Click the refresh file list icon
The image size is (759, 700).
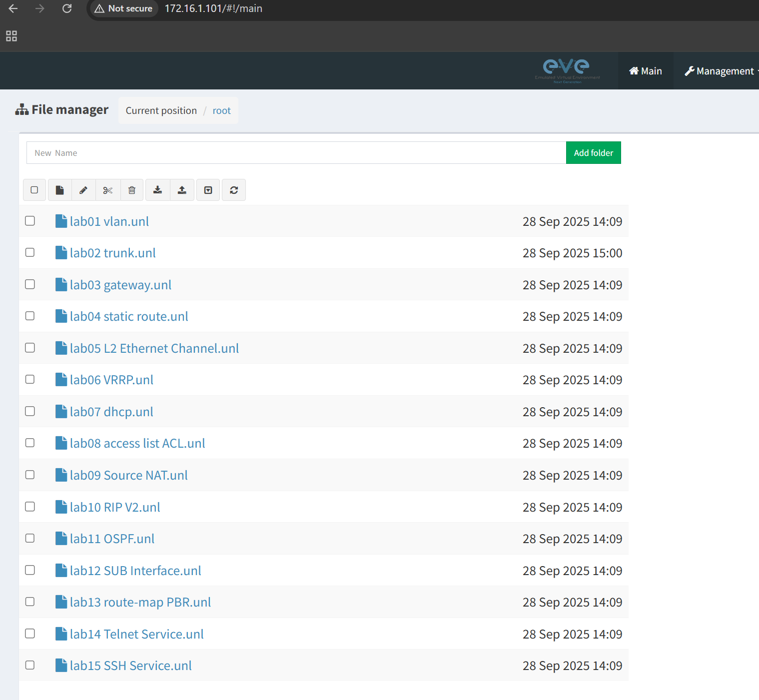(234, 190)
